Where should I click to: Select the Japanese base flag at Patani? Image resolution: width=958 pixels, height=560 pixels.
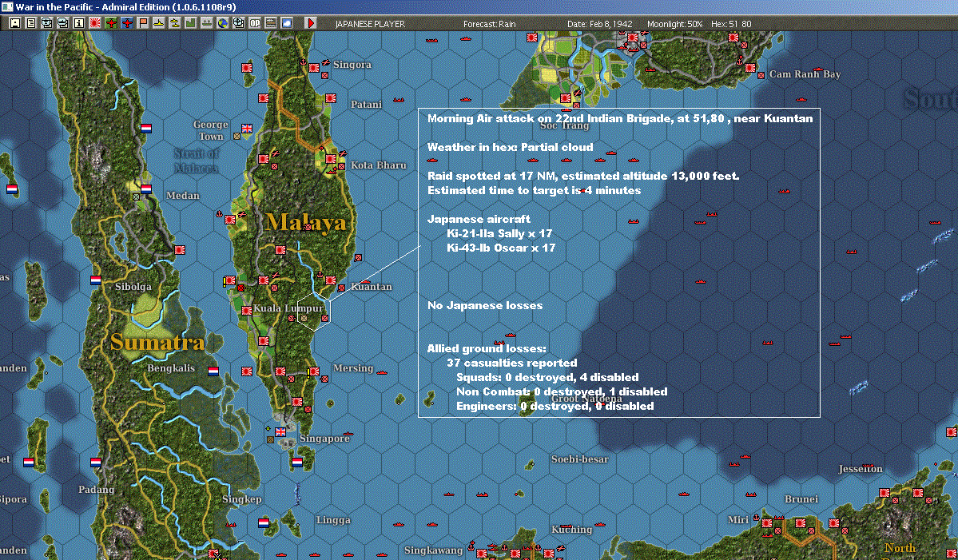(x=331, y=97)
